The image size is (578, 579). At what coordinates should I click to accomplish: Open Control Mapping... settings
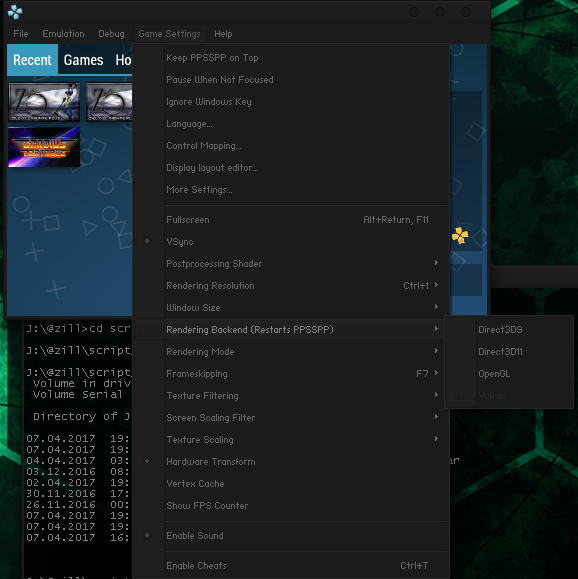[292, 146]
